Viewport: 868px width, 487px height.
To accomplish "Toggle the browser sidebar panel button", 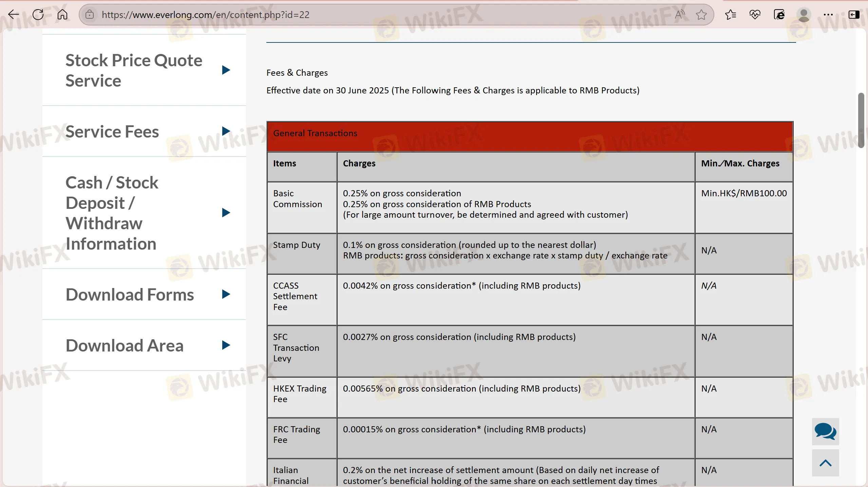I will [854, 15].
